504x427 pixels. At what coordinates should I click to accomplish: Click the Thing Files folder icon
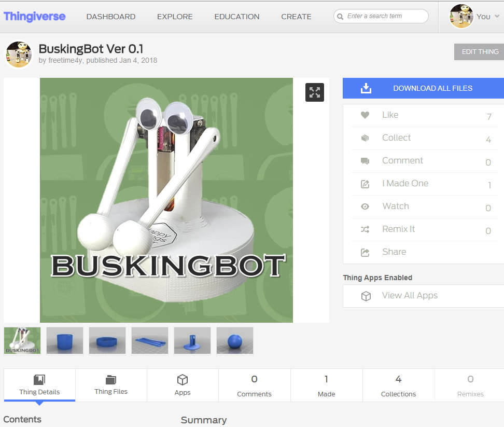point(111,380)
